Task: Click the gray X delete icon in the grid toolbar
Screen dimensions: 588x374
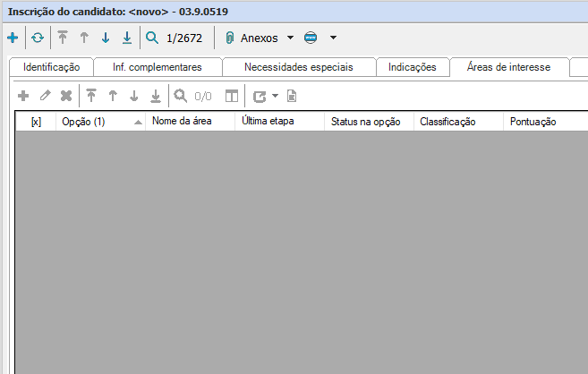Action: (65, 96)
